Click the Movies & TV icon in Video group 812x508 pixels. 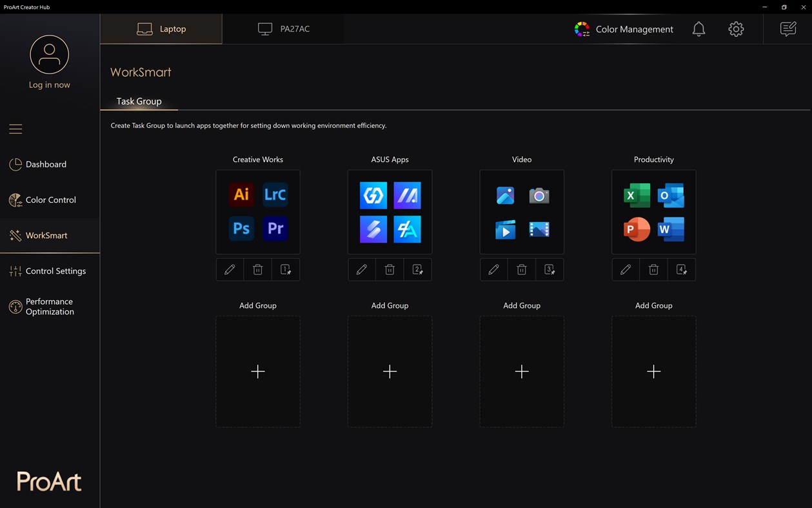coord(505,229)
